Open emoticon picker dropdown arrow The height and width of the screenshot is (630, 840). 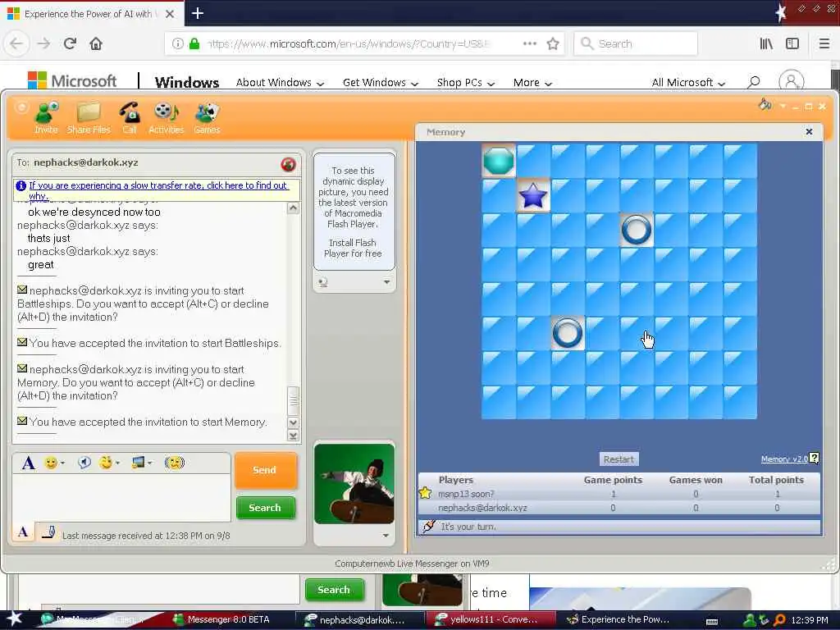pos(62,463)
